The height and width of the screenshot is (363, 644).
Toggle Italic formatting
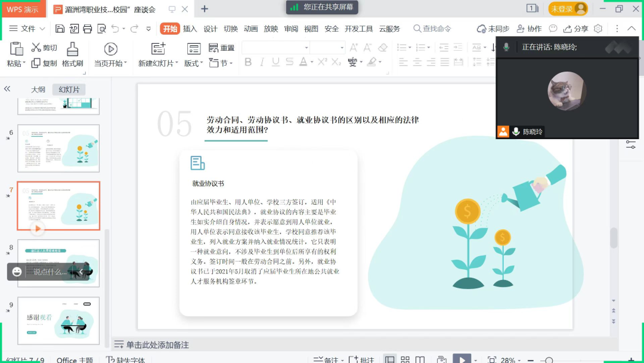coord(262,62)
